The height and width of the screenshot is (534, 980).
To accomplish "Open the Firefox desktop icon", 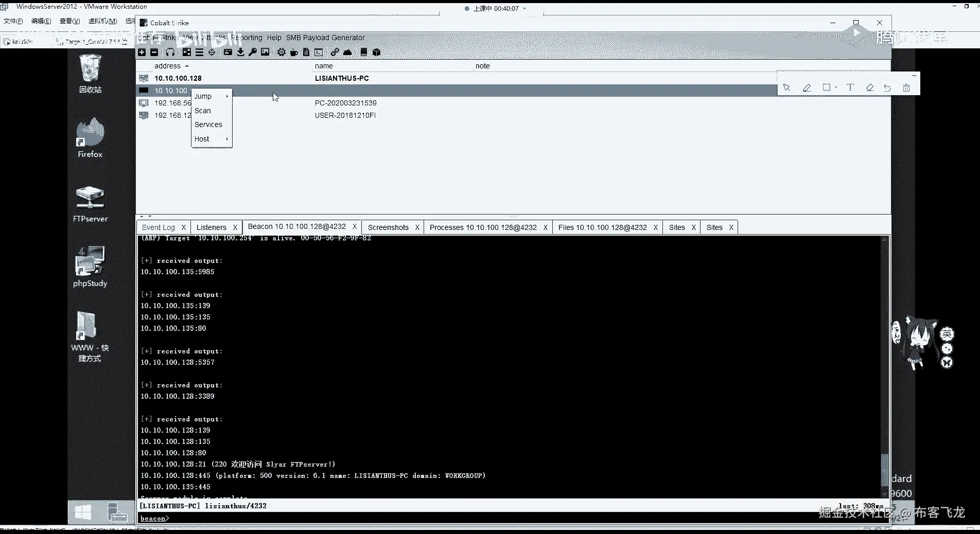I will pyautogui.click(x=90, y=138).
